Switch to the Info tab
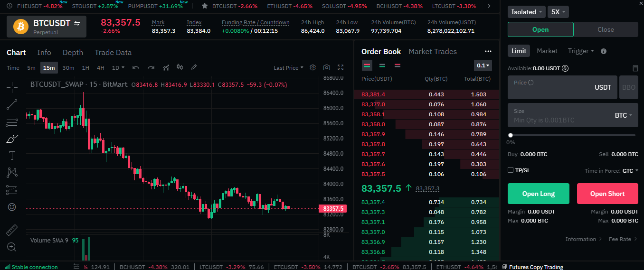Screen dimensions: 644x270 point(44,52)
